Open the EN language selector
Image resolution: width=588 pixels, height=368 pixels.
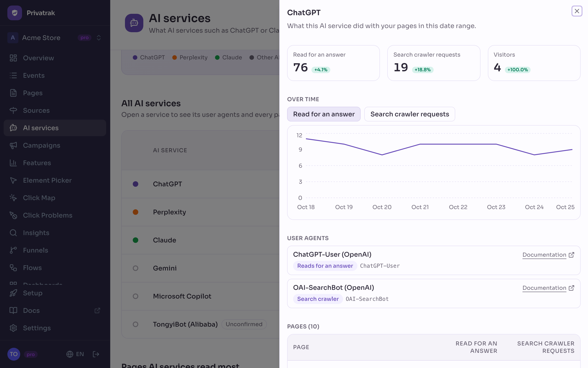[75, 354]
